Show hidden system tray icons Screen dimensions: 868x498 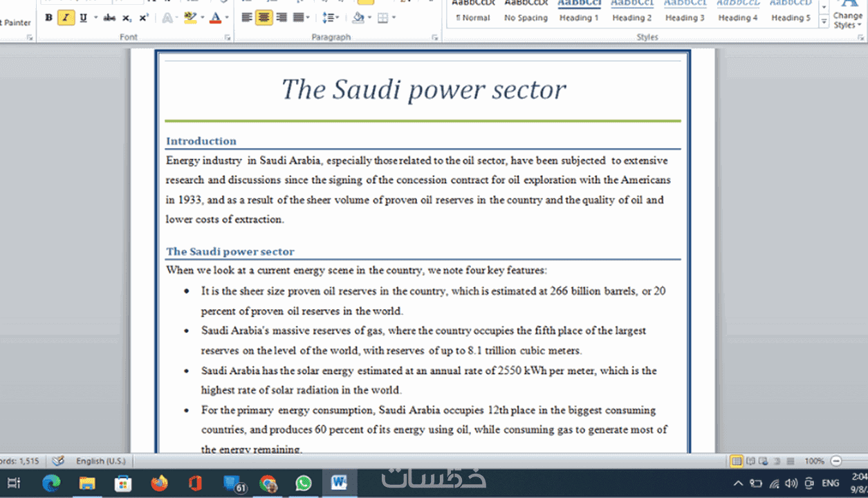tap(738, 483)
